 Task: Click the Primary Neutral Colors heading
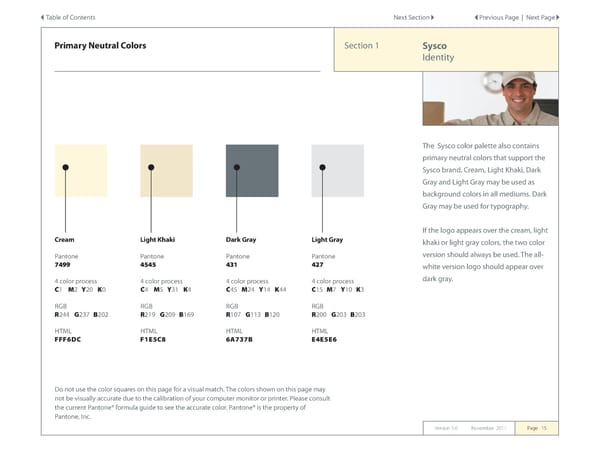pyautogui.click(x=100, y=46)
